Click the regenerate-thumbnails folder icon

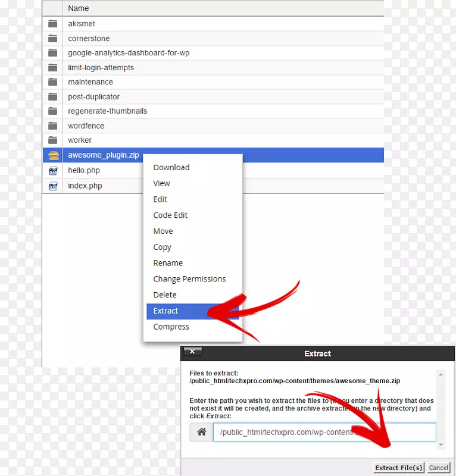(52, 111)
